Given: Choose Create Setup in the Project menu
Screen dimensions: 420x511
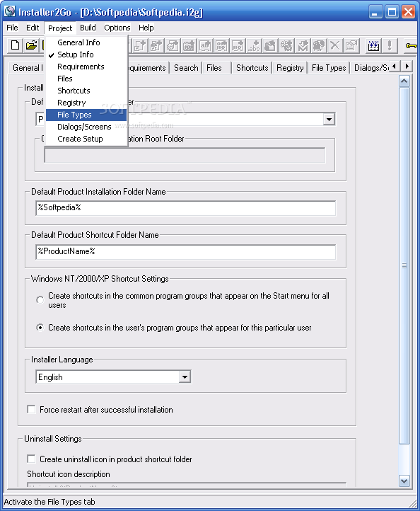Looking at the screenshot, I should [86, 139].
